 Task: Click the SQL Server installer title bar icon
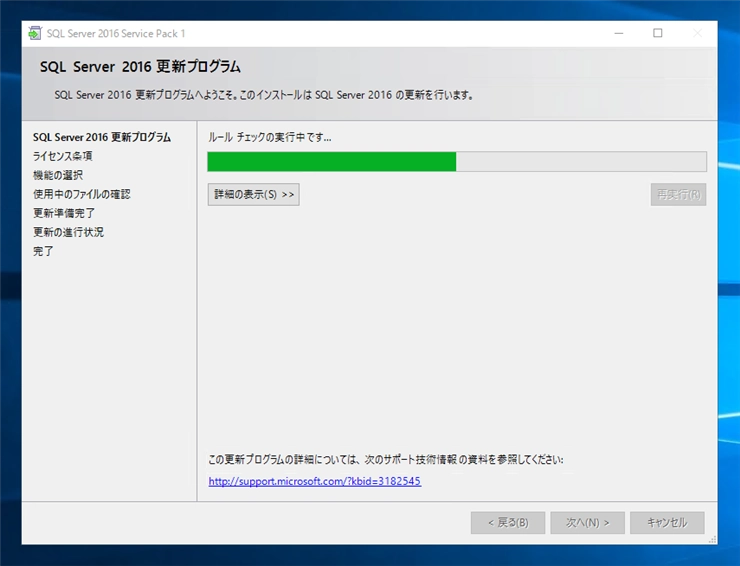35,34
